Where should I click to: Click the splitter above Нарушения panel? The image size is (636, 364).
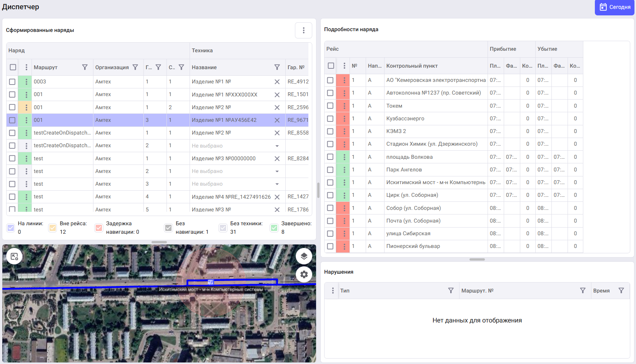(477, 259)
